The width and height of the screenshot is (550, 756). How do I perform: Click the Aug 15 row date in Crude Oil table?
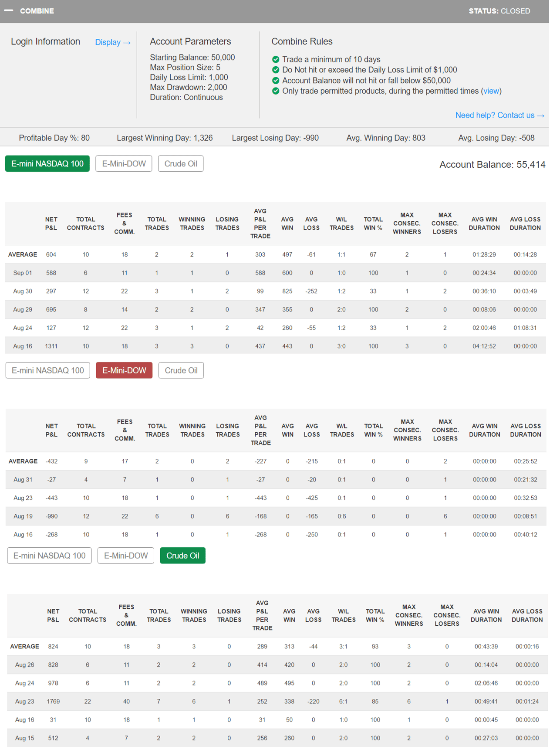click(25, 738)
